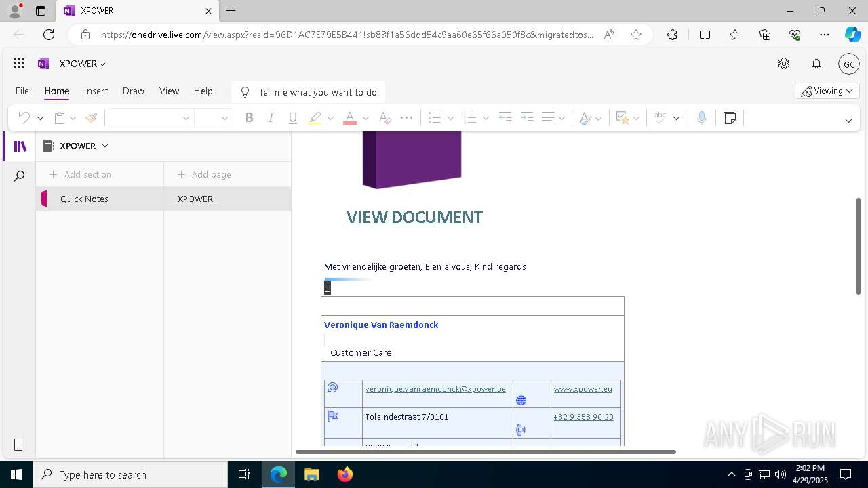Open the Styles gallery icon

pyautogui.click(x=586, y=118)
